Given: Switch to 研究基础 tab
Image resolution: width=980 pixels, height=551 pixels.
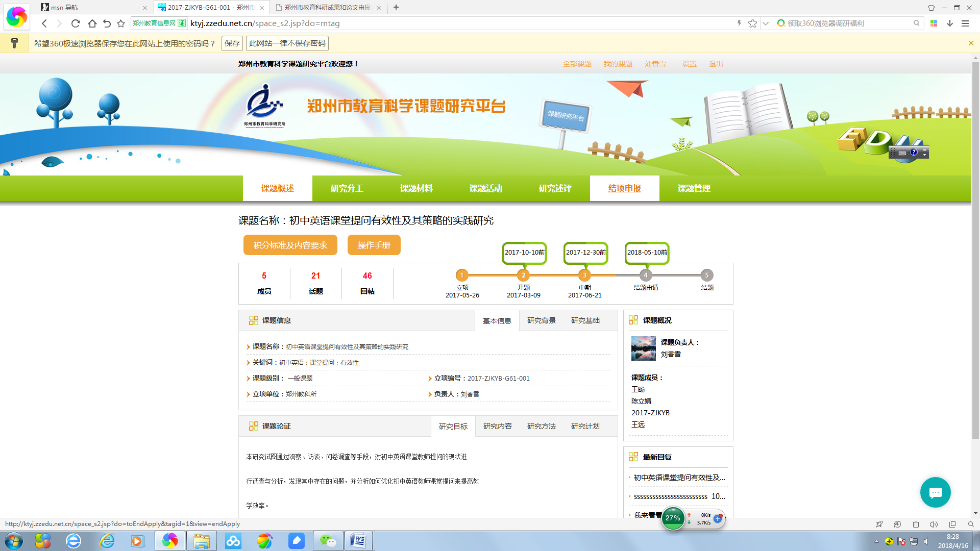Looking at the screenshot, I should (x=585, y=320).
